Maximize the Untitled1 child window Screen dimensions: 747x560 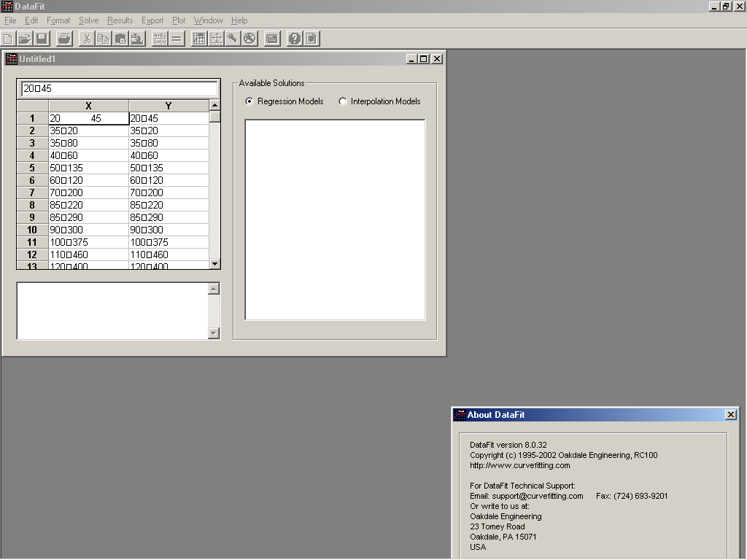tap(424, 59)
